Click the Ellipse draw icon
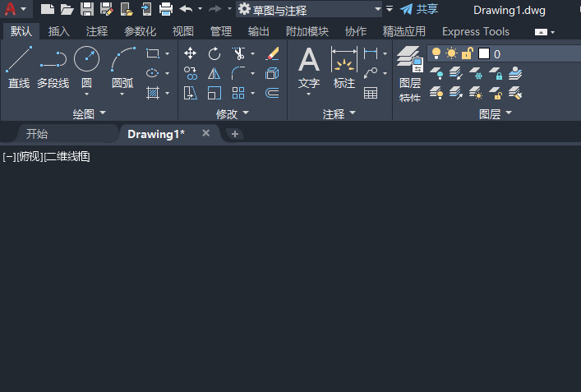Screen dimensions: 581x392 pyautogui.click(x=152, y=73)
